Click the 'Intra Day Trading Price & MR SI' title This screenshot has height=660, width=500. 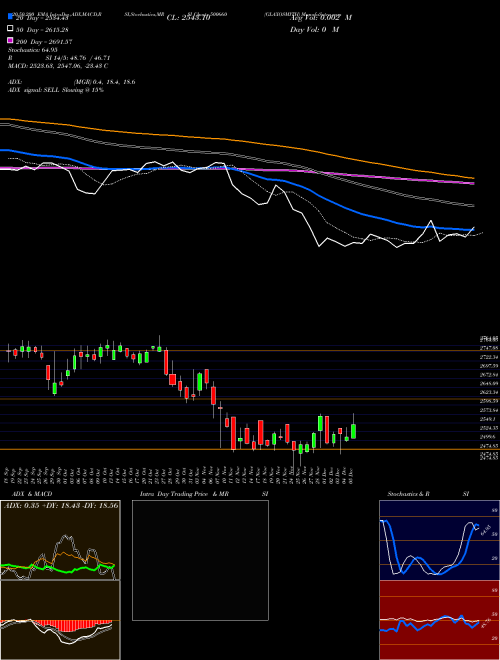(204, 494)
